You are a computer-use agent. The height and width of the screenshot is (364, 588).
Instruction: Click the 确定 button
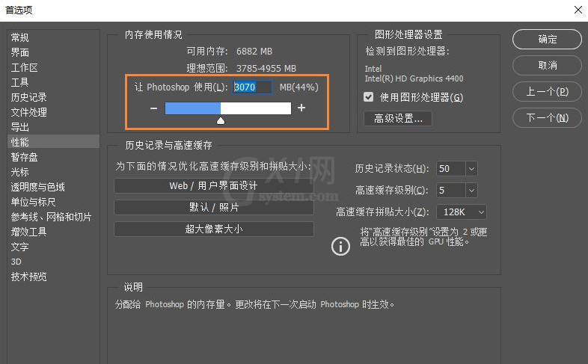tap(547, 40)
